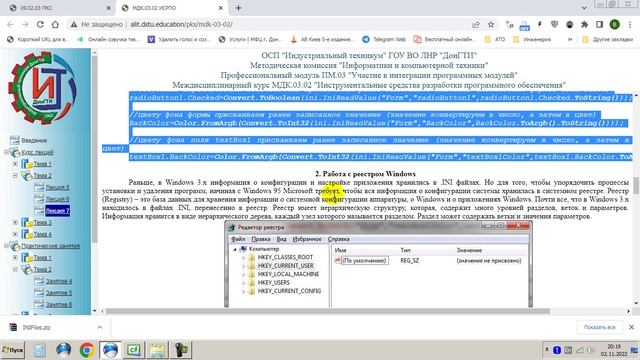The width and height of the screenshot is (640, 360).
Task: Click the lightning bolt extension icon
Action: [x=540, y=24]
